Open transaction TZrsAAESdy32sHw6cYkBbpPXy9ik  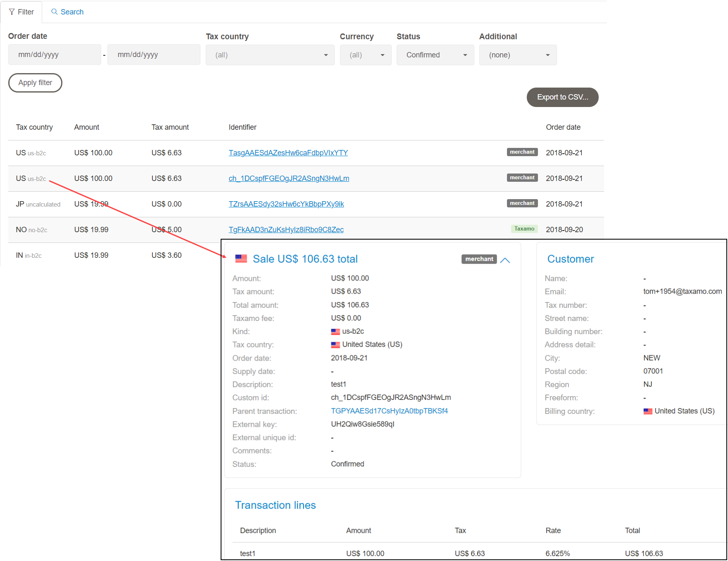[x=286, y=204]
